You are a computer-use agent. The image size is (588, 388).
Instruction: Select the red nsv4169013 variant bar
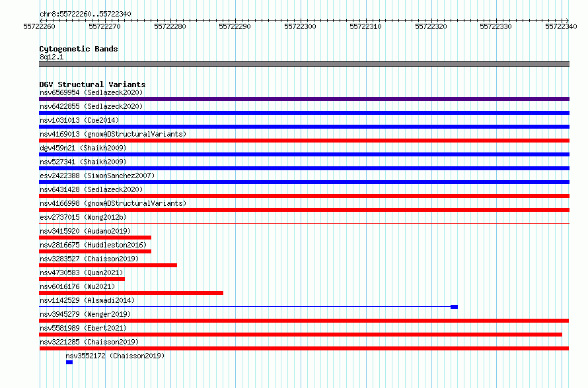click(x=304, y=141)
